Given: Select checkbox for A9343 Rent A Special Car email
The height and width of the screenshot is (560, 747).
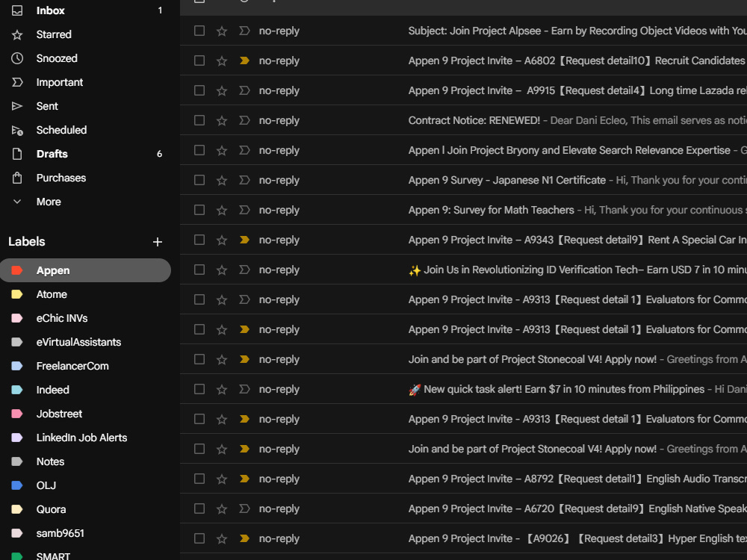Looking at the screenshot, I should (x=199, y=240).
